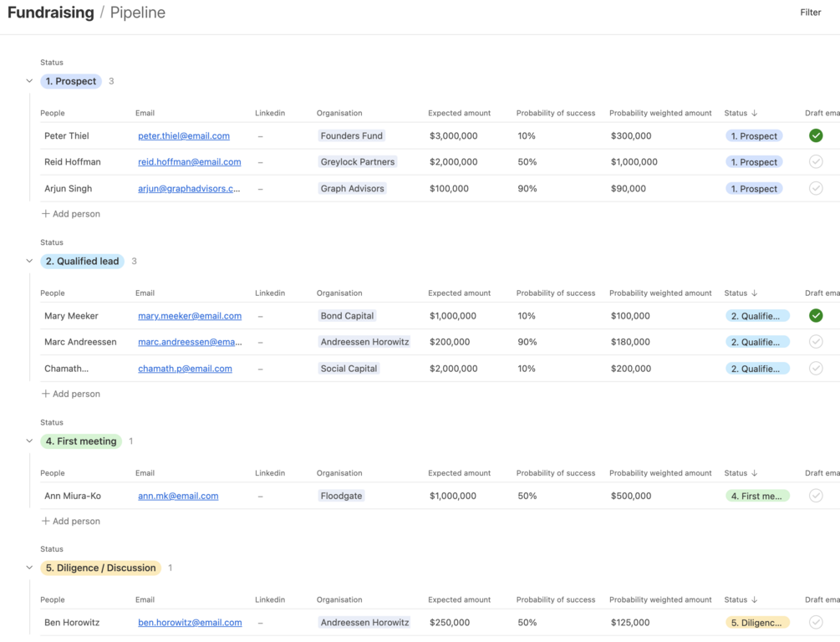840x642 pixels.
Task: Click sort arrow on Status column in First meeting table
Action: (x=755, y=473)
